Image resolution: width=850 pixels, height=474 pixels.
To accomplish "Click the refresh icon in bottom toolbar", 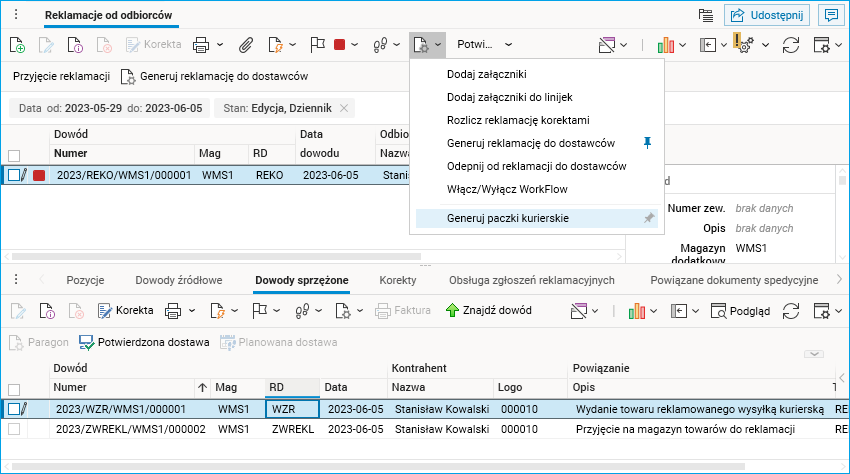I will [x=791, y=311].
